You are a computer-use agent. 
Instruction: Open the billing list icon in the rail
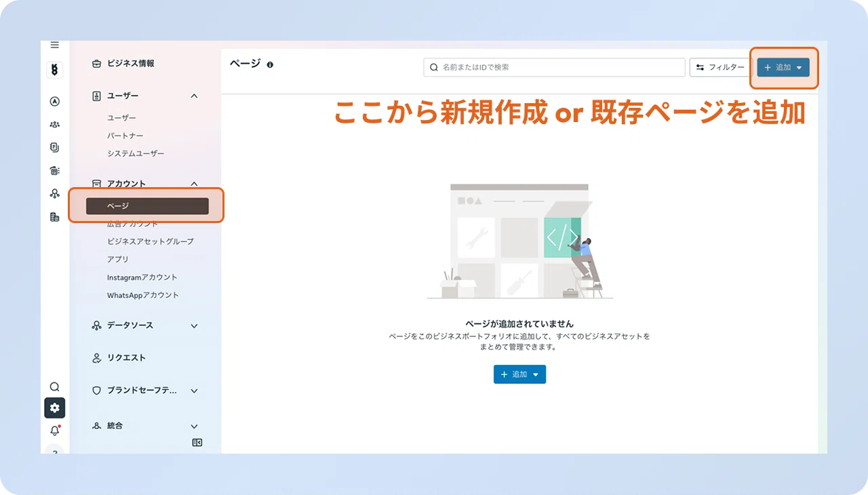pyautogui.click(x=55, y=171)
